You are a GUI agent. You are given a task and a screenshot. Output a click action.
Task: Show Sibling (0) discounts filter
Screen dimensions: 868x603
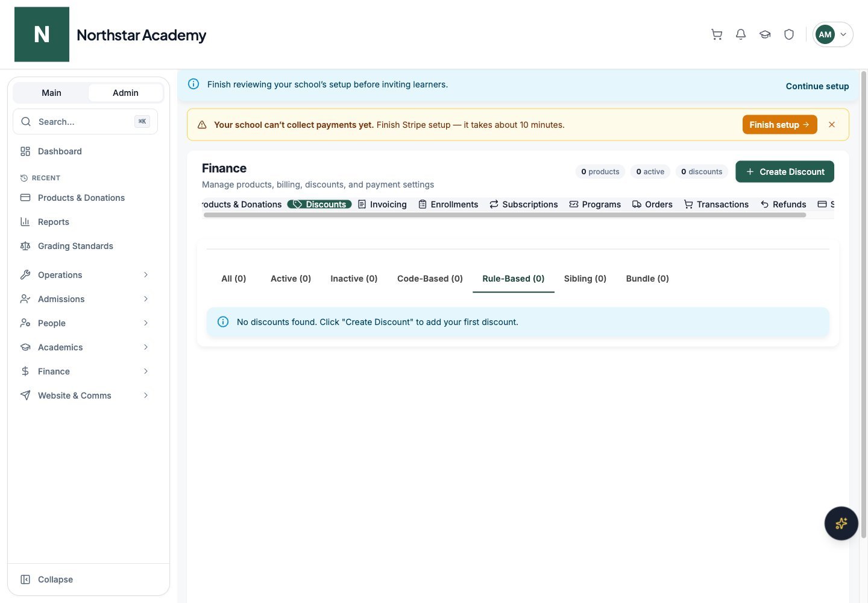pyautogui.click(x=585, y=279)
